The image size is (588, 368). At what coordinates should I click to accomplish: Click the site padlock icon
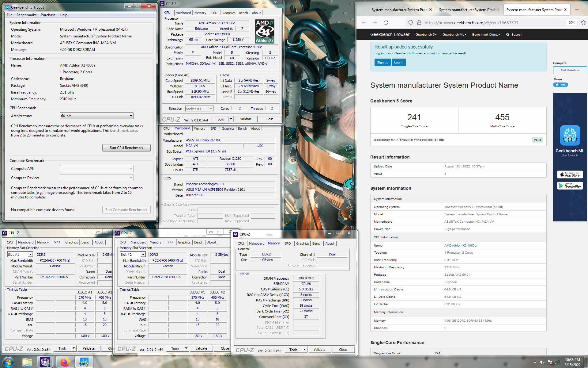419,23
